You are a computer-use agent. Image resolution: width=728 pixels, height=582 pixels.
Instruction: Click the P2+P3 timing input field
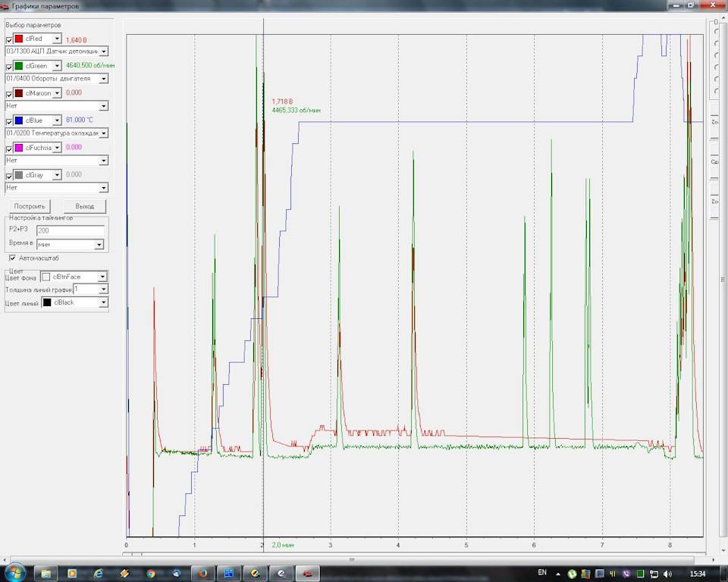click(x=70, y=230)
